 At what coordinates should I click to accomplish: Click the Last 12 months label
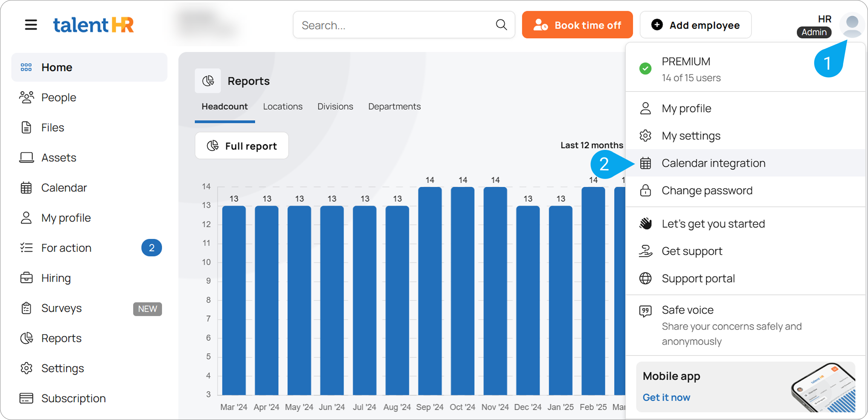click(592, 145)
